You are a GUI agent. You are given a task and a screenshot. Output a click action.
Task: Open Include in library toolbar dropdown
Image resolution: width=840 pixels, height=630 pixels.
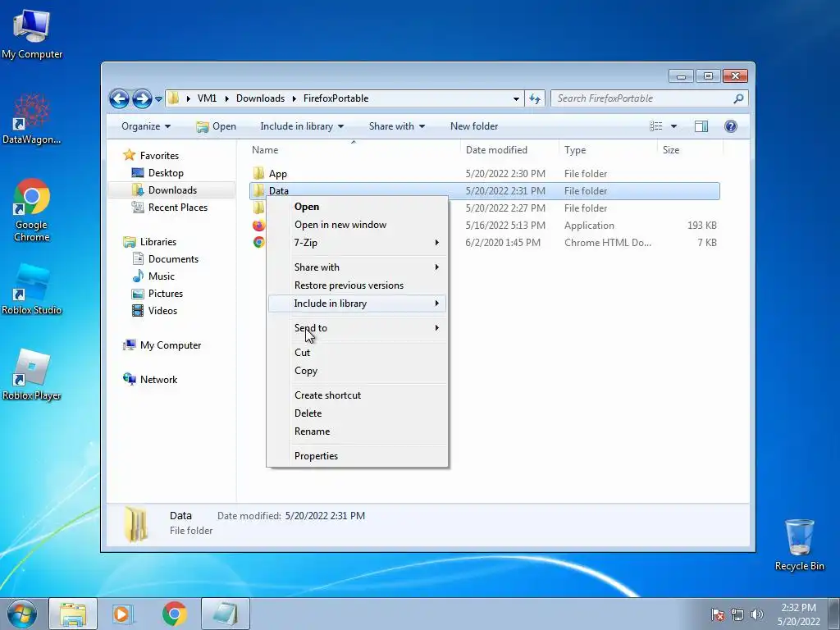click(x=302, y=126)
